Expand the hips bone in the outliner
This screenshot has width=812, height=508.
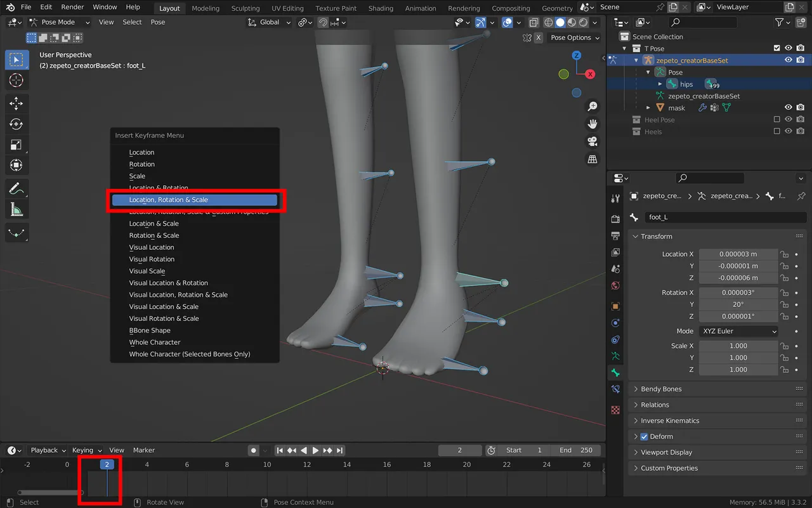660,84
